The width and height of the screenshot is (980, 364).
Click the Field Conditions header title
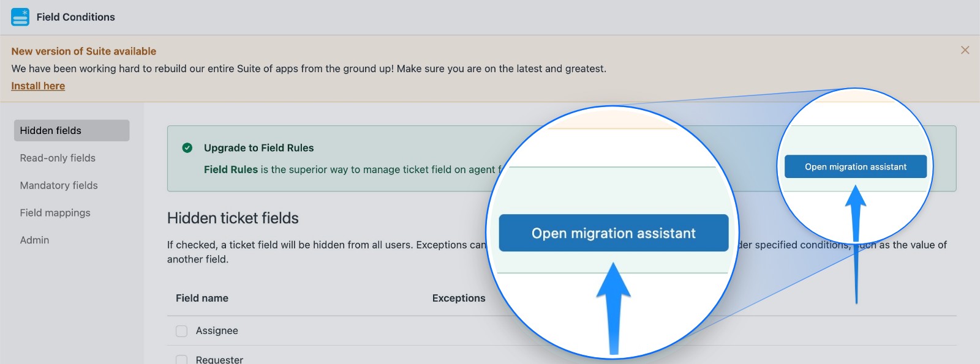pyautogui.click(x=76, y=17)
